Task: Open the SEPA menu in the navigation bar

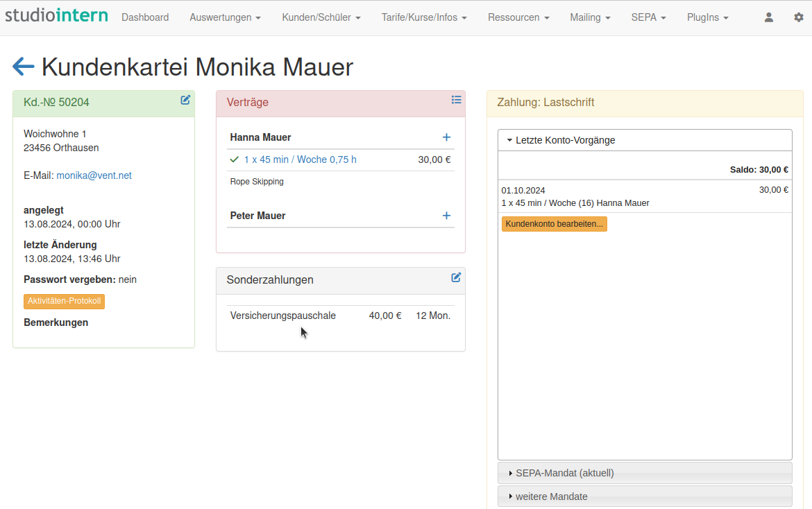Action: click(x=648, y=17)
